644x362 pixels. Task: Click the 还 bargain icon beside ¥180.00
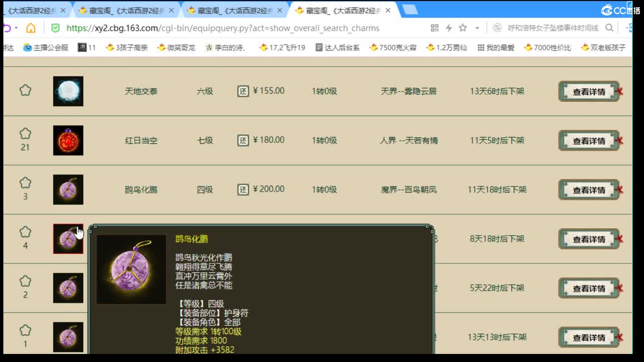[243, 140]
